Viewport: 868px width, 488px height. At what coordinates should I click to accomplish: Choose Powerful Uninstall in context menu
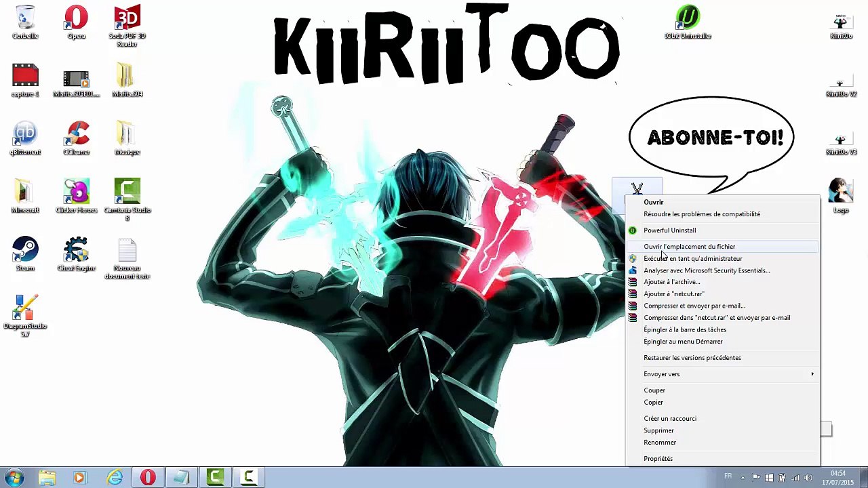point(722,230)
